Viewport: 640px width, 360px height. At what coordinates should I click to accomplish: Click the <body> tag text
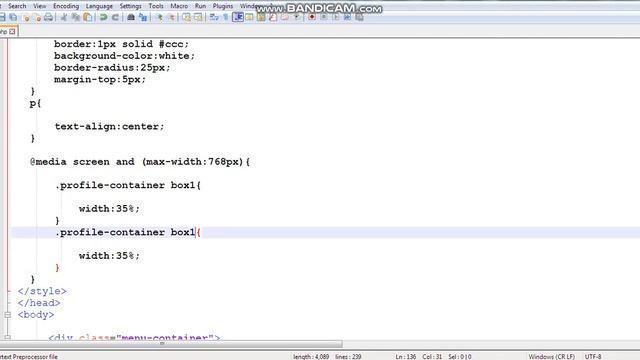coord(36,315)
